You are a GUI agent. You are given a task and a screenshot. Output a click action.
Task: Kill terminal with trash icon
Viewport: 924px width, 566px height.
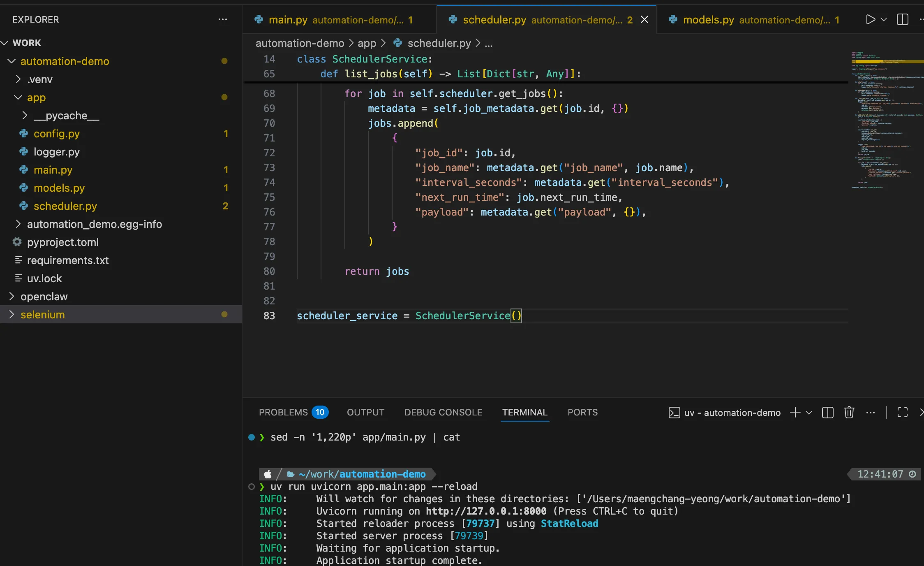pyautogui.click(x=849, y=412)
